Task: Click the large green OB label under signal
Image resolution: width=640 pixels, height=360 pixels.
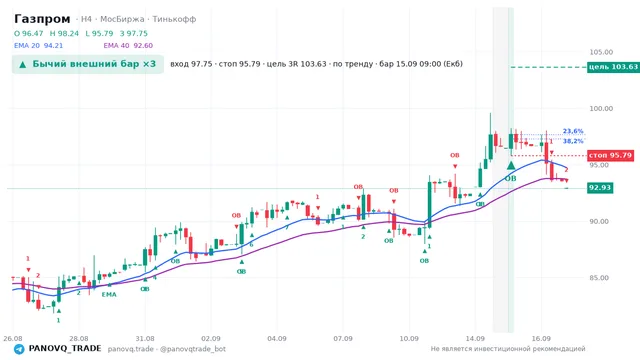Action: tap(511, 178)
